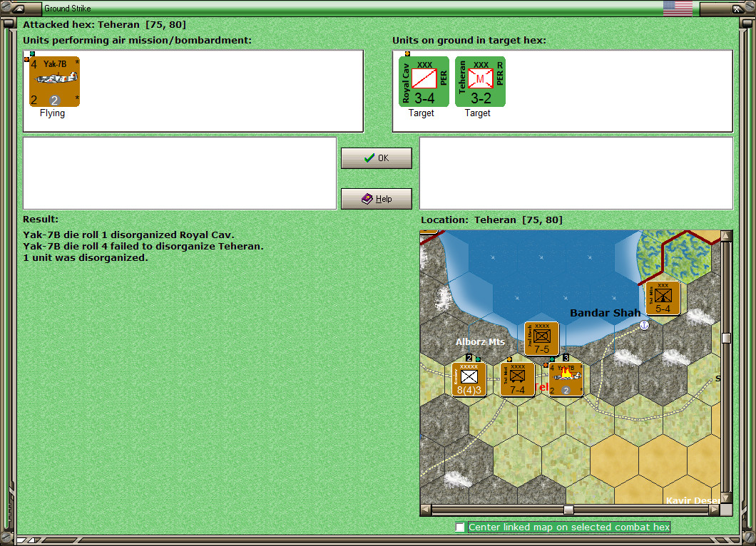Click the Bandar Shah port anchor icon
The width and height of the screenshot is (756, 546).
pos(644,325)
